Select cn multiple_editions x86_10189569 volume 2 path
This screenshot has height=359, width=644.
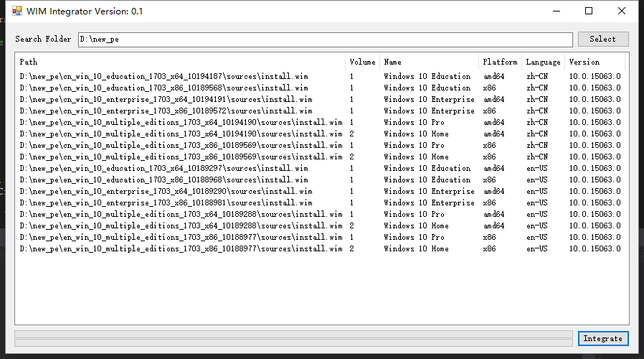click(x=181, y=157)
